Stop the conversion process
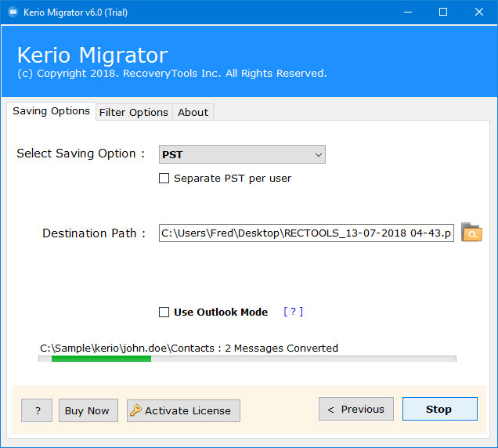 [440, 409]
